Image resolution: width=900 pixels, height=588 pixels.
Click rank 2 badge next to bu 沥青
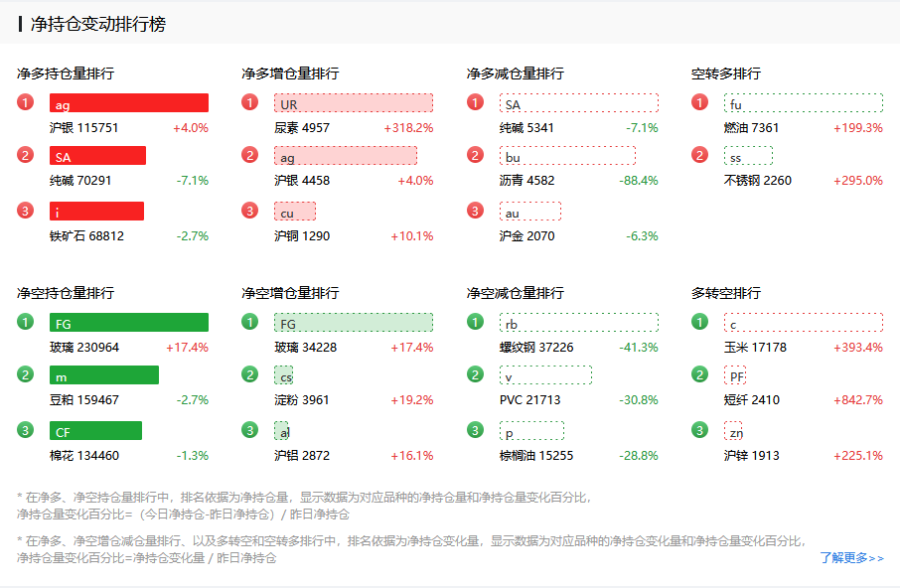coord(476,155)
